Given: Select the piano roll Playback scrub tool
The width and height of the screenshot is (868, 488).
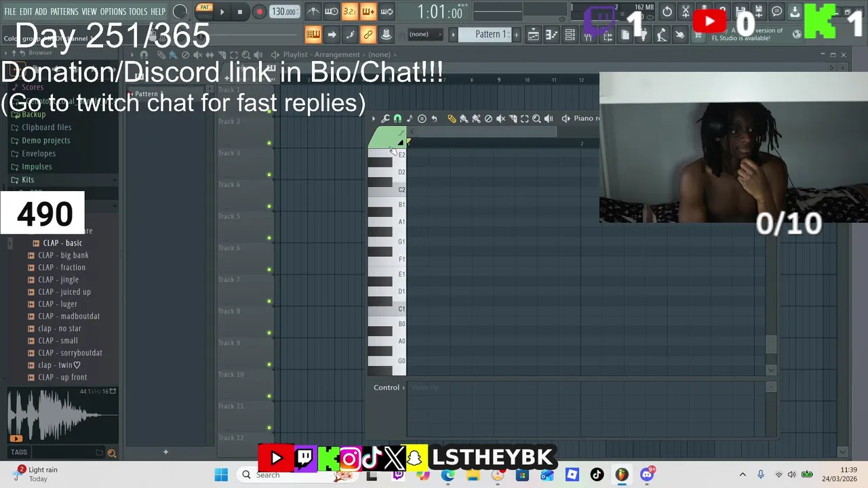Looking at the screenshot, I should click(x=549, y=119).
